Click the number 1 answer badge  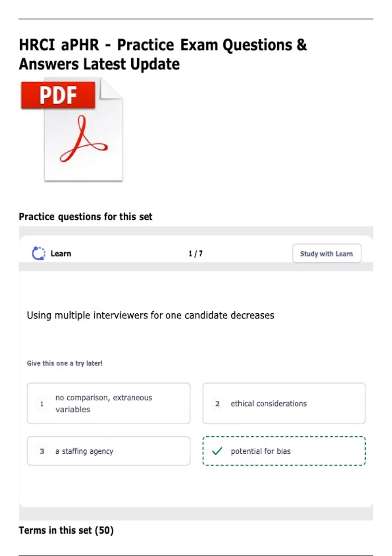pos(42,404)
